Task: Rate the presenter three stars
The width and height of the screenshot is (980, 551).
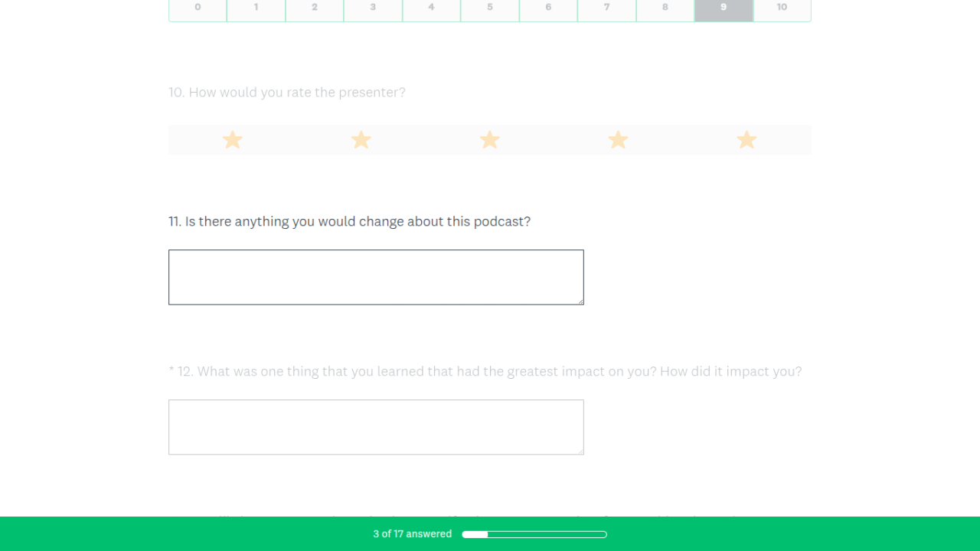Action: 490,140
